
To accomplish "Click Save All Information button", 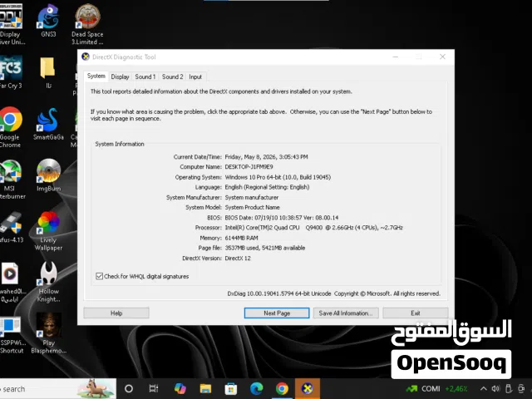I will click(x=346, y=313).
